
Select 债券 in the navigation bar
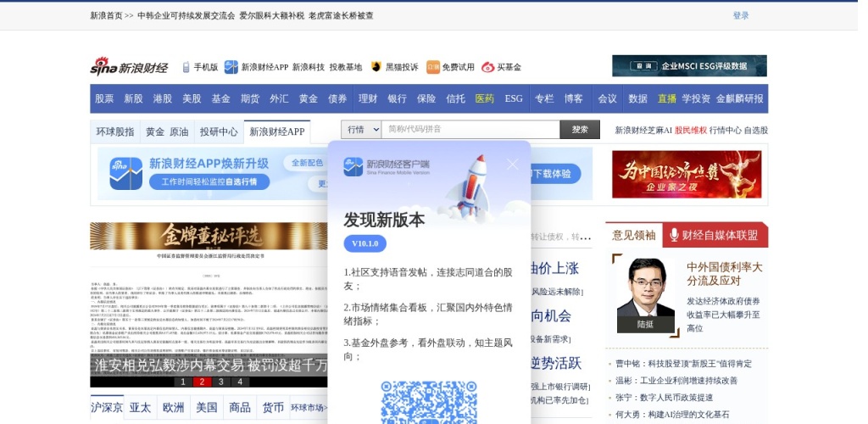pyautogui.click(x=337, y=98)
